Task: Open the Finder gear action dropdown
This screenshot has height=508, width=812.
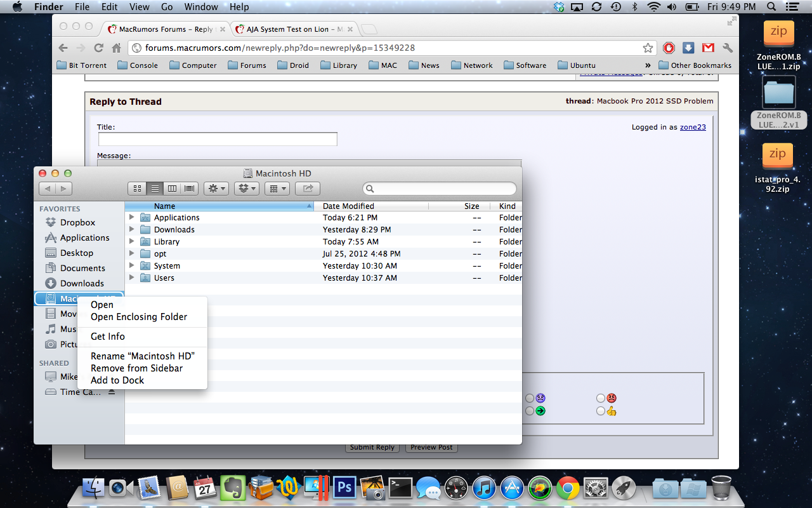Action: click(216, 189)
